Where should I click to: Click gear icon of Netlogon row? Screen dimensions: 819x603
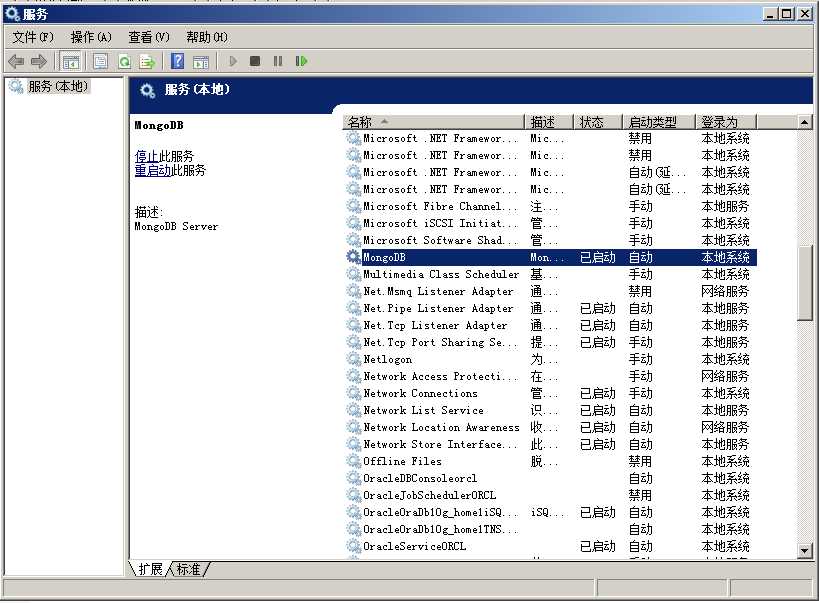[x=354, y=359]
